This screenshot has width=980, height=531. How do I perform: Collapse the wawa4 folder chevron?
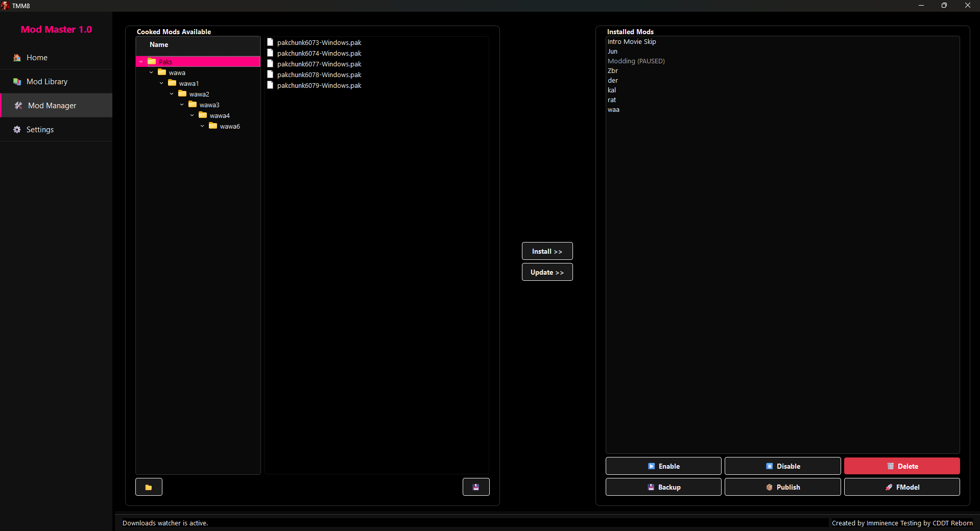pos(192,115)
